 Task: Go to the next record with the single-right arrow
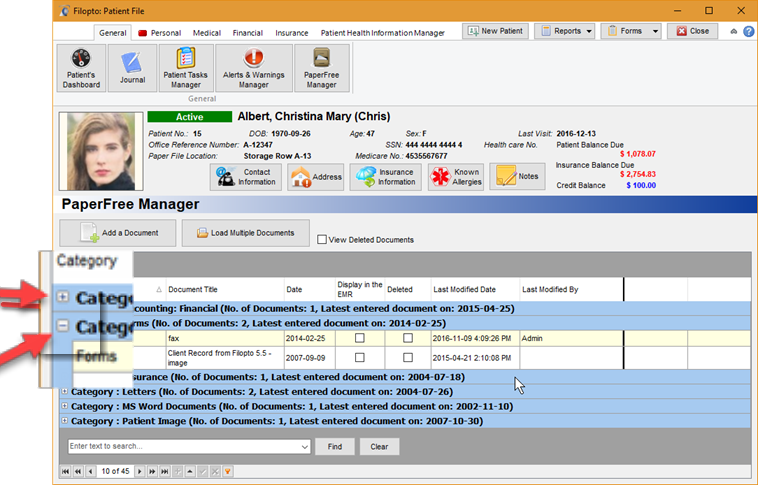point(140,471)
